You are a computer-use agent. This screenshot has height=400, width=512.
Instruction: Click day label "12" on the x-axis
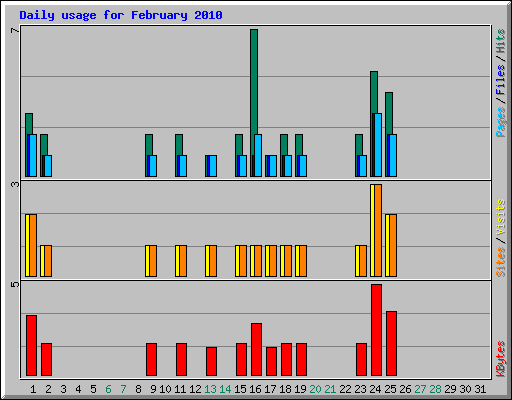(x=195, y=389)
